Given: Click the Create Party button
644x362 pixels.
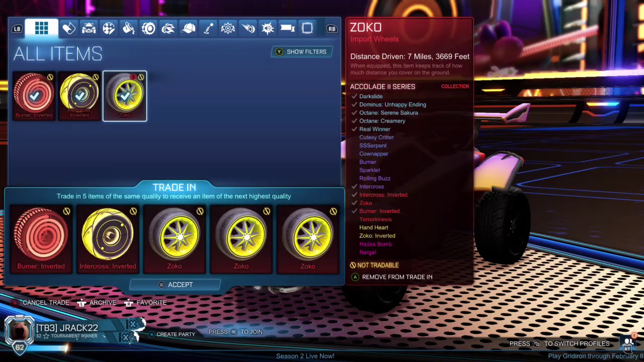Looking at the screenshot, I should click(x=172, y=334).
